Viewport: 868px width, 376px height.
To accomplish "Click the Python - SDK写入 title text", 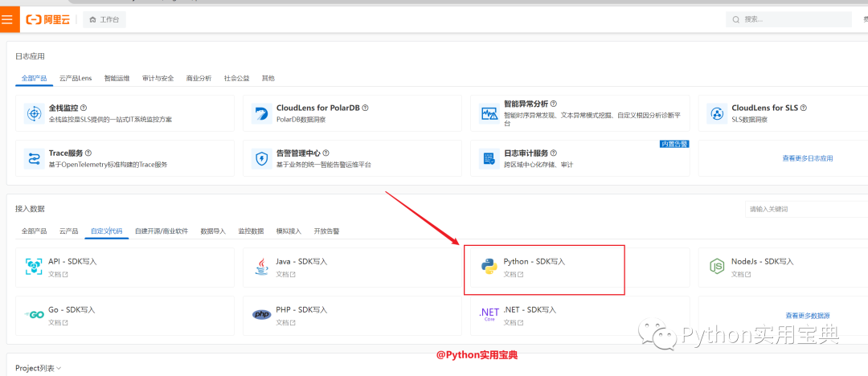I will [534, 261].
